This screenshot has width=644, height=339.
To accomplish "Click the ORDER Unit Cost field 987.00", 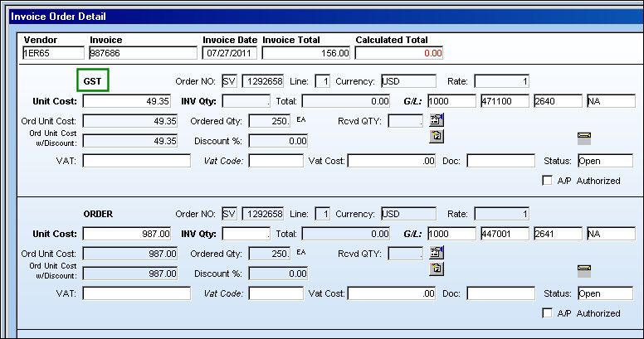I will coord(126,234).
